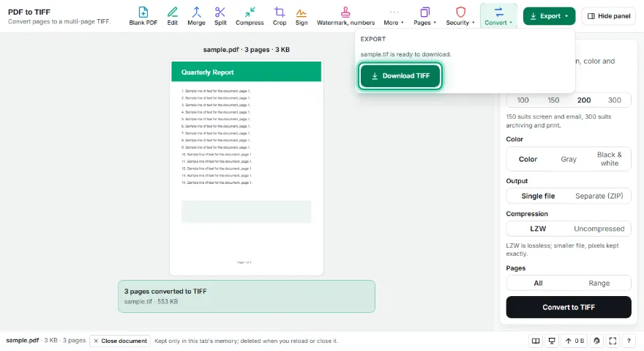644x351 pixels.
Task: Open the Blank PDF tool
Action: tap(143, 16)
